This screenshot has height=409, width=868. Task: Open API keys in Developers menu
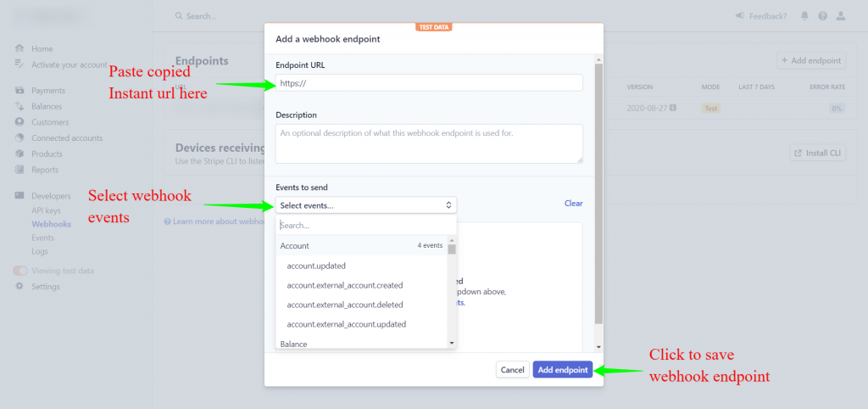(46, 210)
